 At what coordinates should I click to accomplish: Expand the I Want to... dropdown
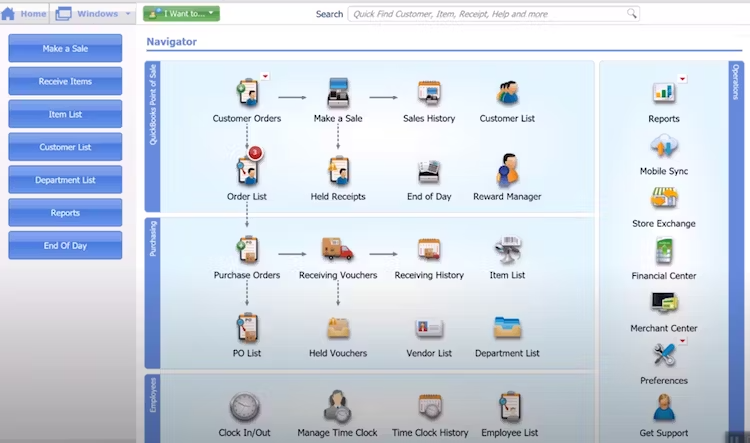coord(181,14)
